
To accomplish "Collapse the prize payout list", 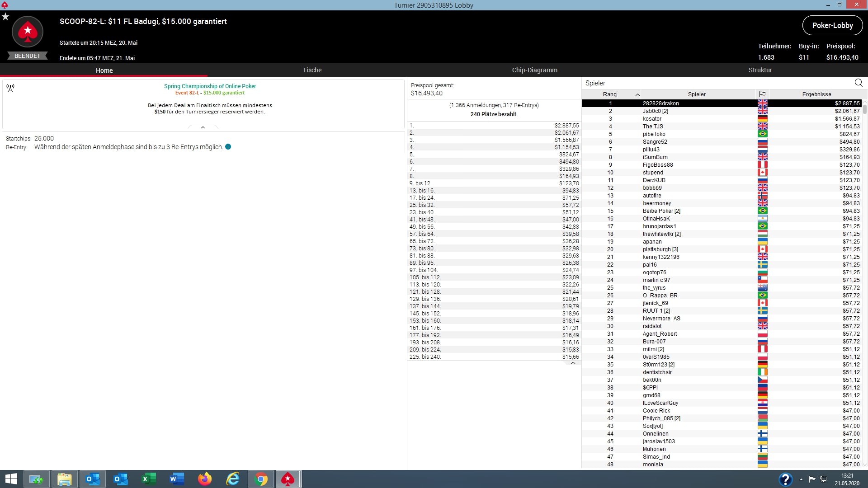I will [x=573, y=363].
